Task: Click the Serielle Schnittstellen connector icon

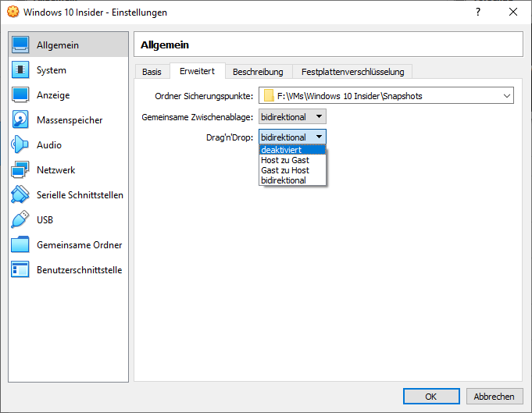Action: tap(21, 195)
